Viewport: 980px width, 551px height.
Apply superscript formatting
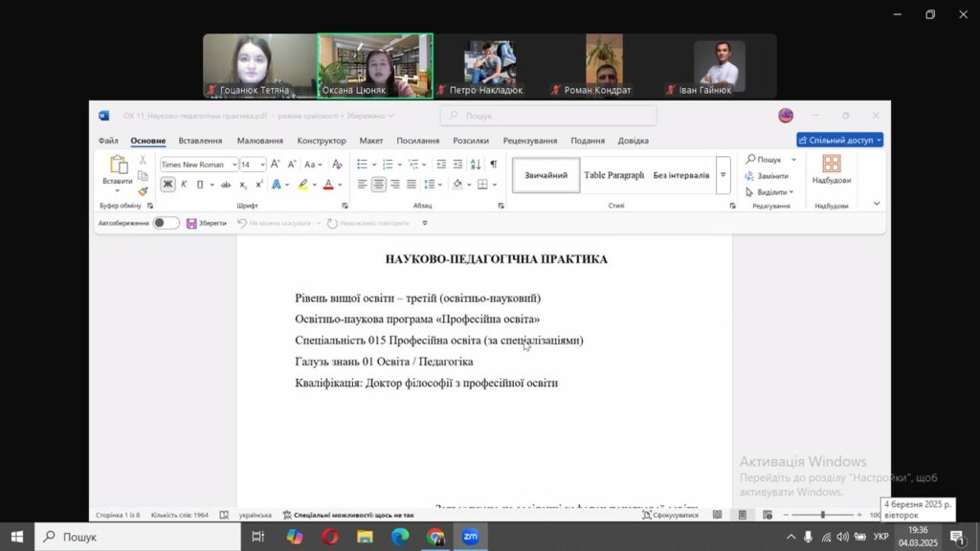pyautogui.click(x=258, y=185)
